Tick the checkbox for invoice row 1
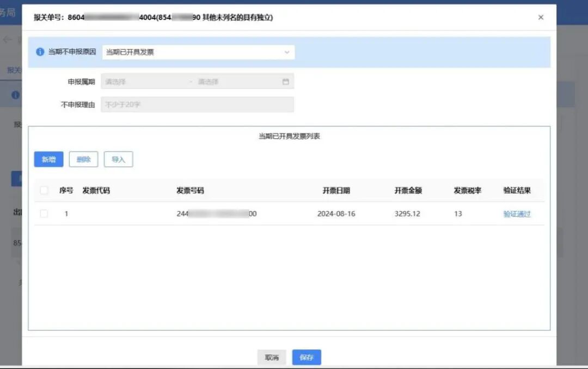 [44, 214]
